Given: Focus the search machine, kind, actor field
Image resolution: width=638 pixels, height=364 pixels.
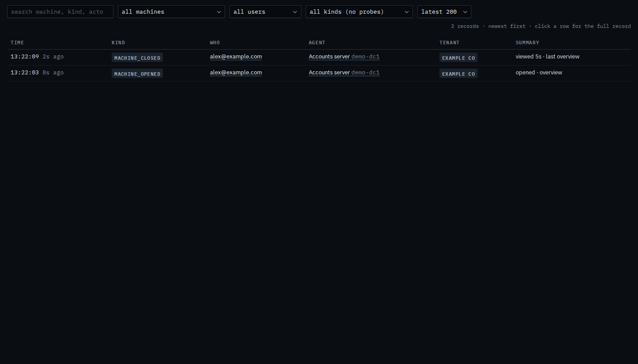Looking at the screenshot, I should pos(60,12).
